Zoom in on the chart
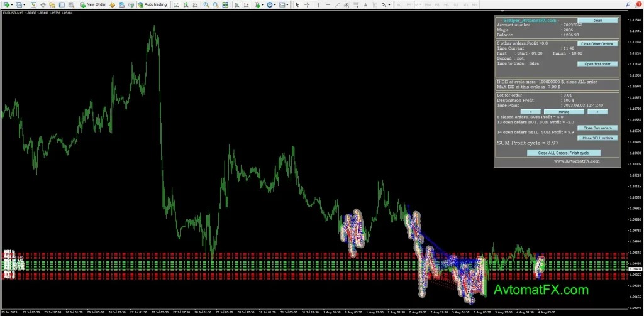The width and height of the screenshot is (644, 316). click(206, 4)
